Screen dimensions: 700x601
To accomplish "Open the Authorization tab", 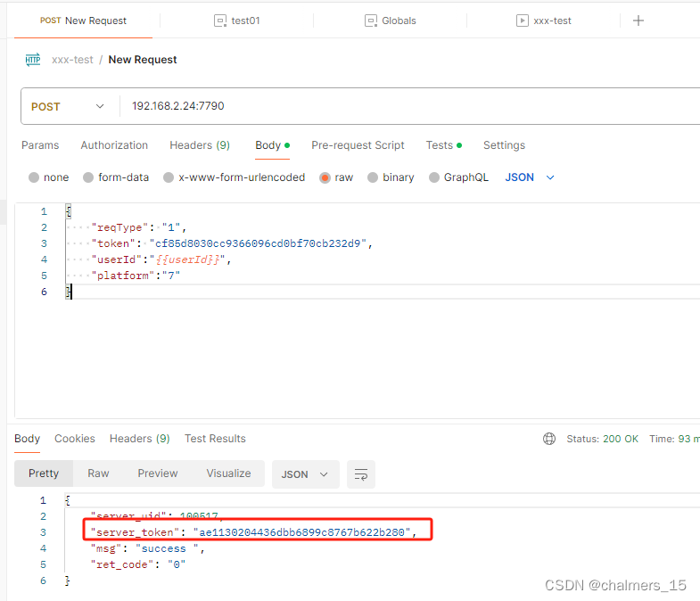I will 114,145.
